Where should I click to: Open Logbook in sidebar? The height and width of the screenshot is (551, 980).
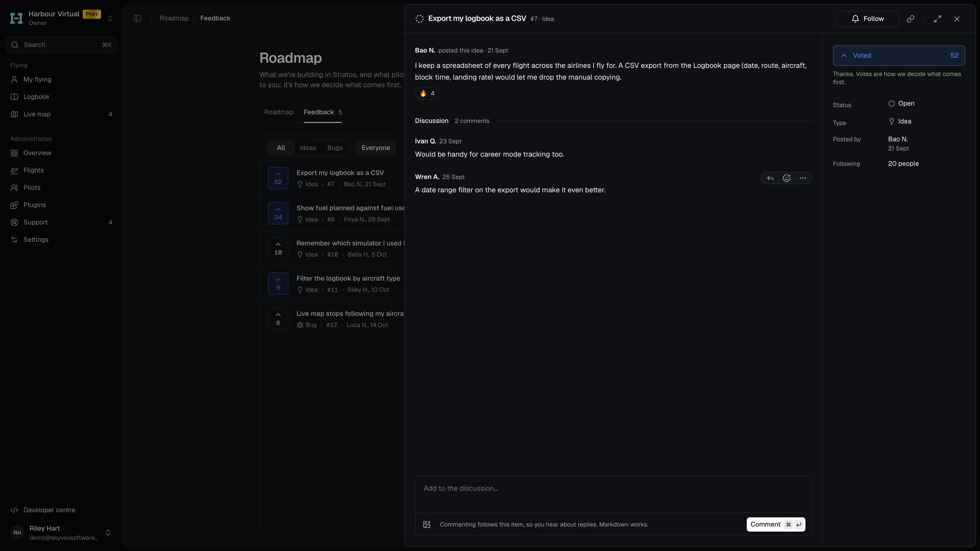click(x=61, y=97)
